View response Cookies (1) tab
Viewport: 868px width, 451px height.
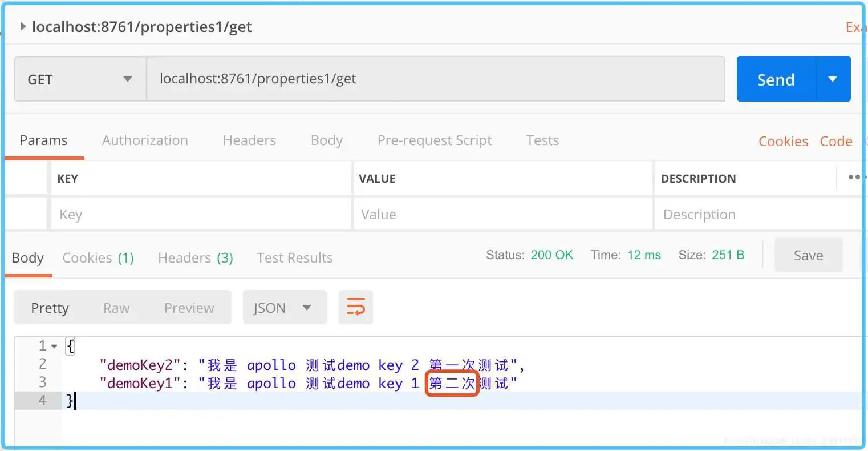tap(98, 258)
